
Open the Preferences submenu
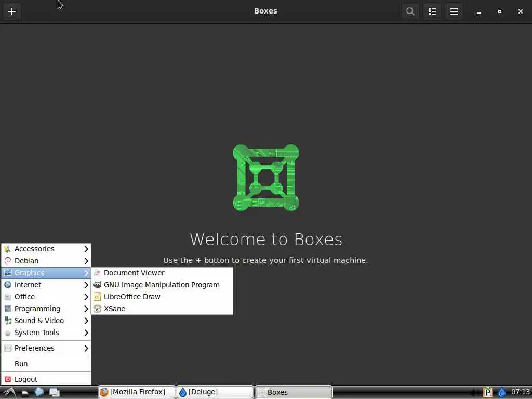(x=46, y=348)
